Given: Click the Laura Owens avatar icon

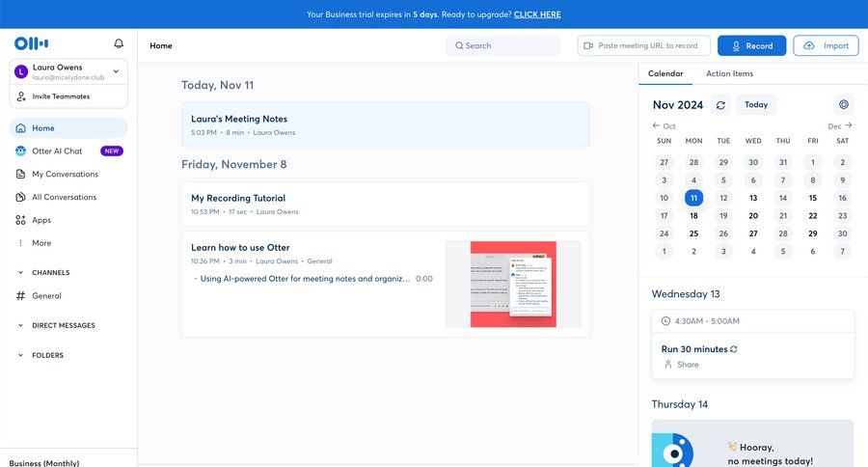Looking at the screenshot, I should pos(21,71).
